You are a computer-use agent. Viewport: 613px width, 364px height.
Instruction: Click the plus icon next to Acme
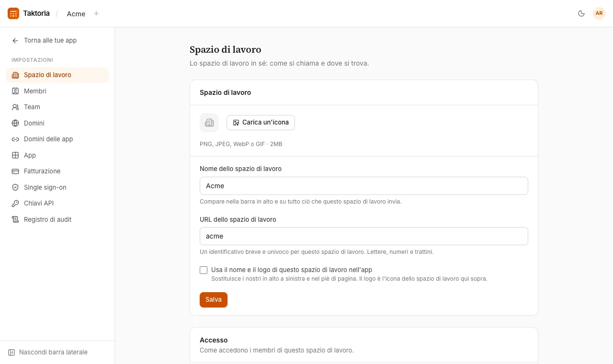[x=96, y=13]
